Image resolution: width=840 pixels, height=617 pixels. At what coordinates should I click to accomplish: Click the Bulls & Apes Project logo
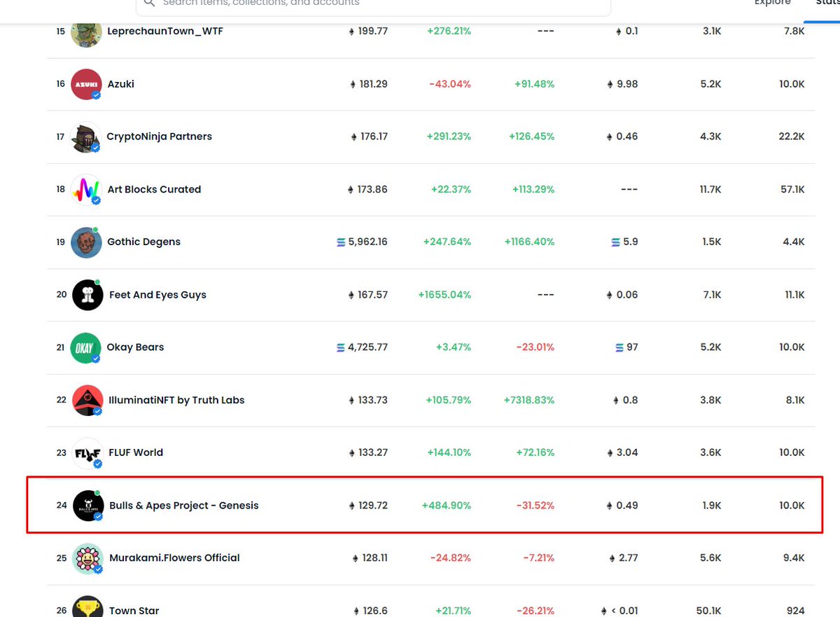tap(88, 505)
